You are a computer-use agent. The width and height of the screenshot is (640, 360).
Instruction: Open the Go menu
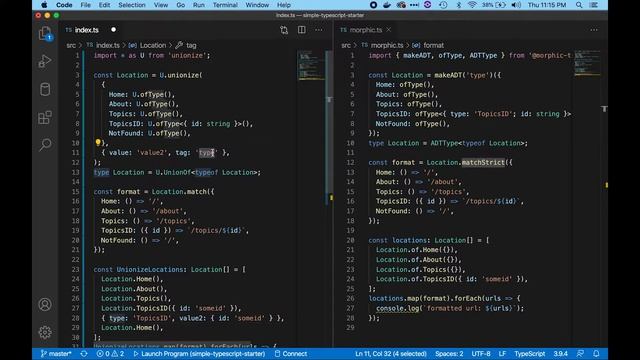pos(180,5)
